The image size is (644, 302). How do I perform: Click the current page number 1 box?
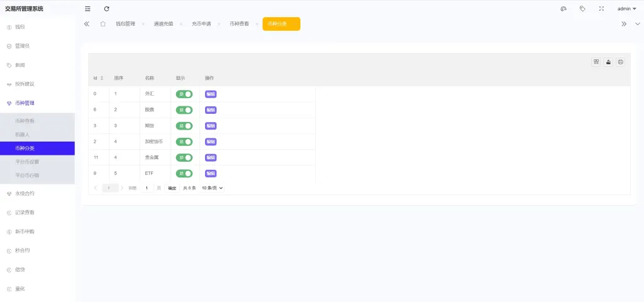coord(110,187)
